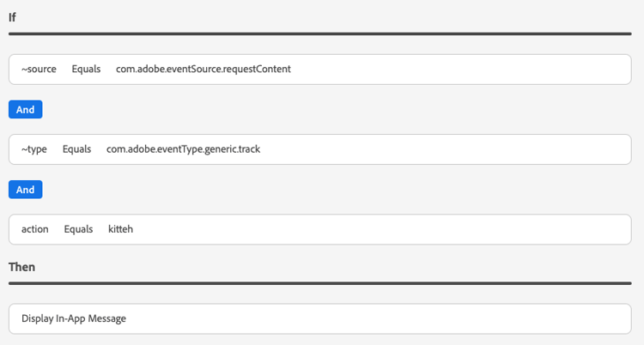Click the first And operator button
644x345 pixels.
click(25, 109)
